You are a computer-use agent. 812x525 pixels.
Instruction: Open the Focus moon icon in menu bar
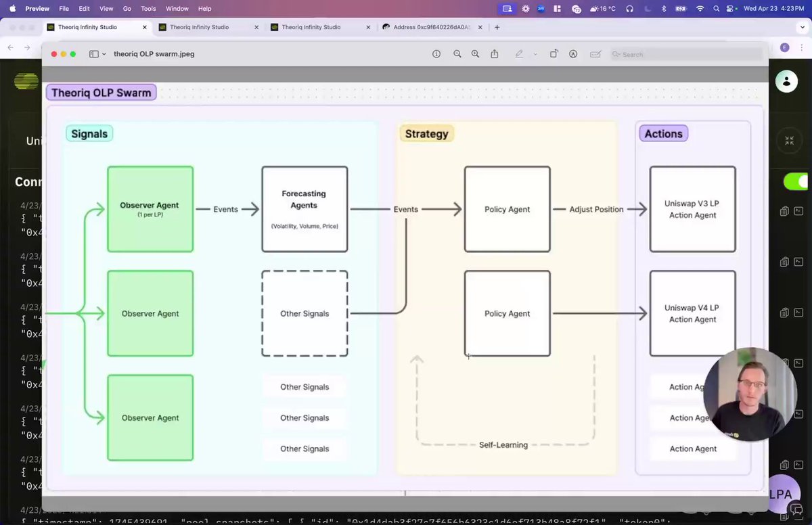point(647,9)
